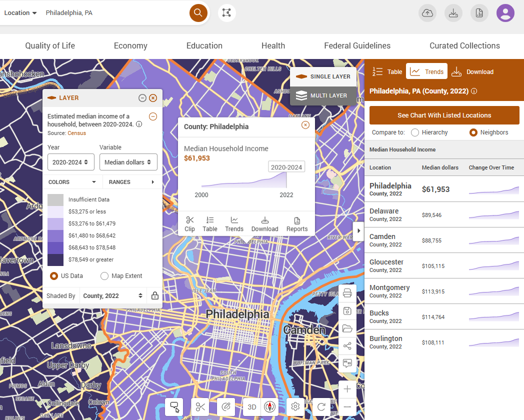The image size is (524, 420).
Task: Click the compass north reset icon
Action: (270, 407)
